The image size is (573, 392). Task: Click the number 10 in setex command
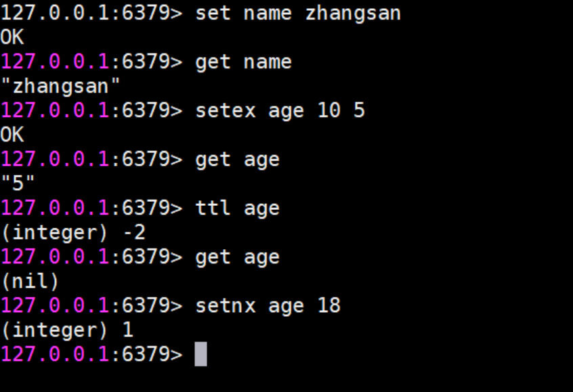tap(329, 110)
